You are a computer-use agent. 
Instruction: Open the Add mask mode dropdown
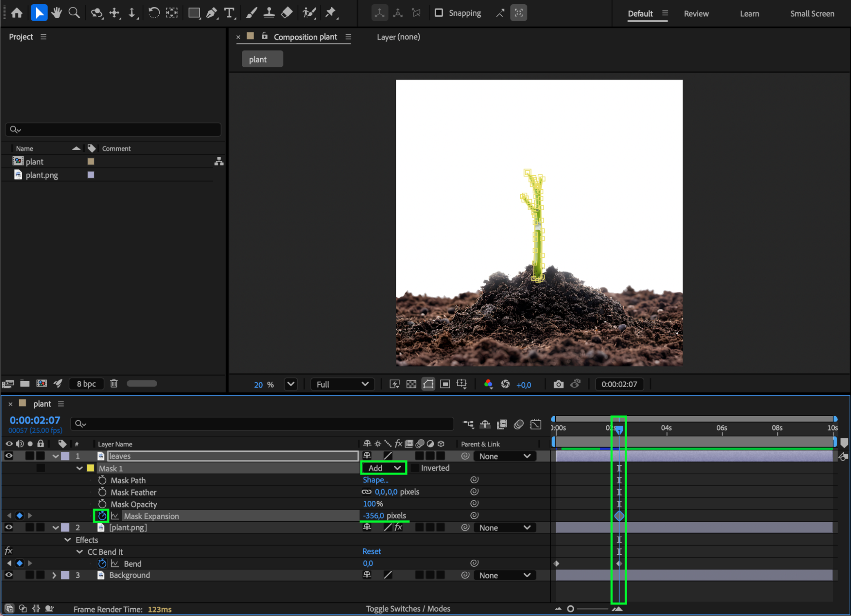(384, 468)
